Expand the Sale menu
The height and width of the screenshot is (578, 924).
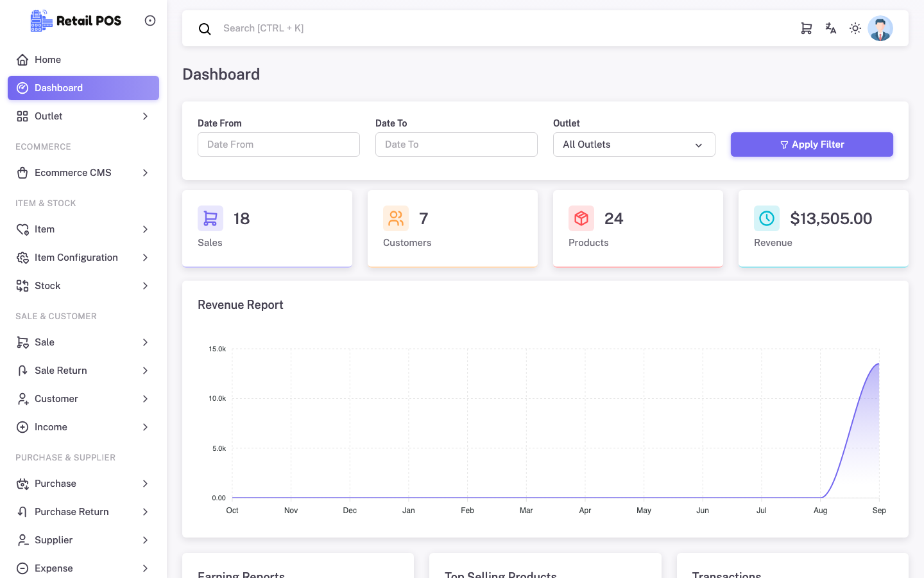coord(83,342)
